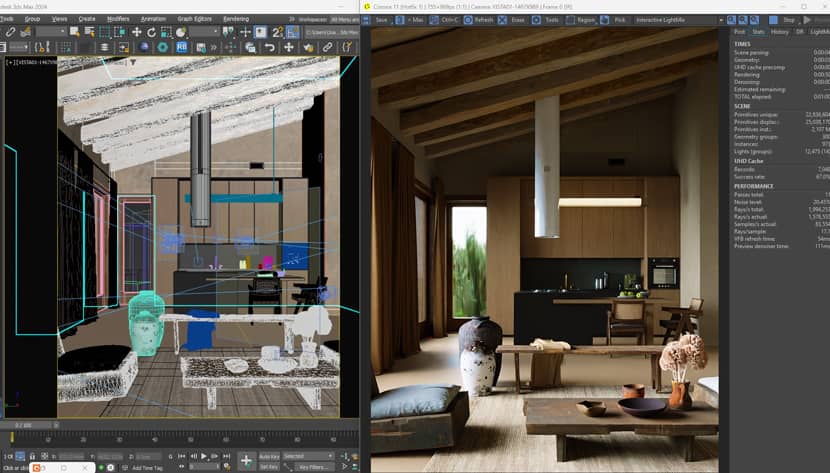Toggle the Region render button
830x473 pixels.
pyautogui.click(x=581, y=20)
